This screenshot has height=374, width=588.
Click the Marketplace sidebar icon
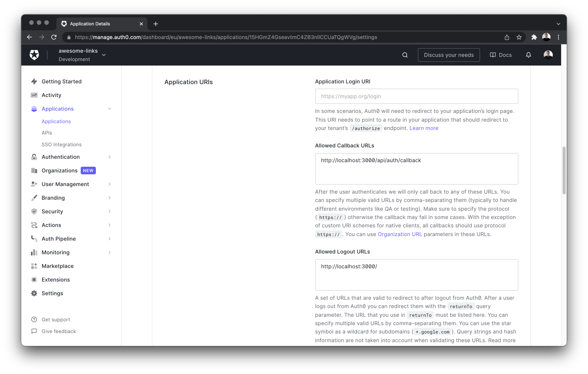[34, 266]
